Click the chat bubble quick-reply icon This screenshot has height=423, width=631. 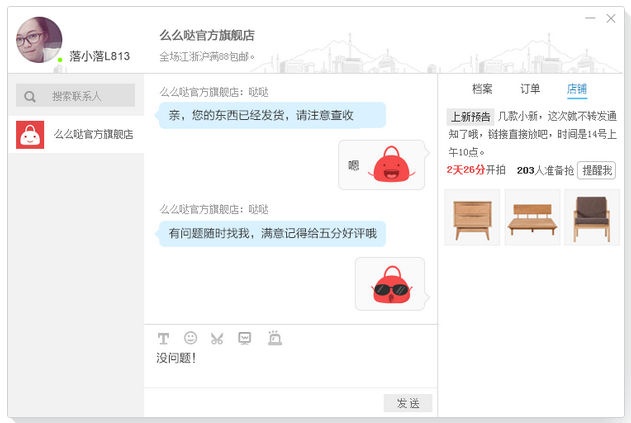(245, 338)
